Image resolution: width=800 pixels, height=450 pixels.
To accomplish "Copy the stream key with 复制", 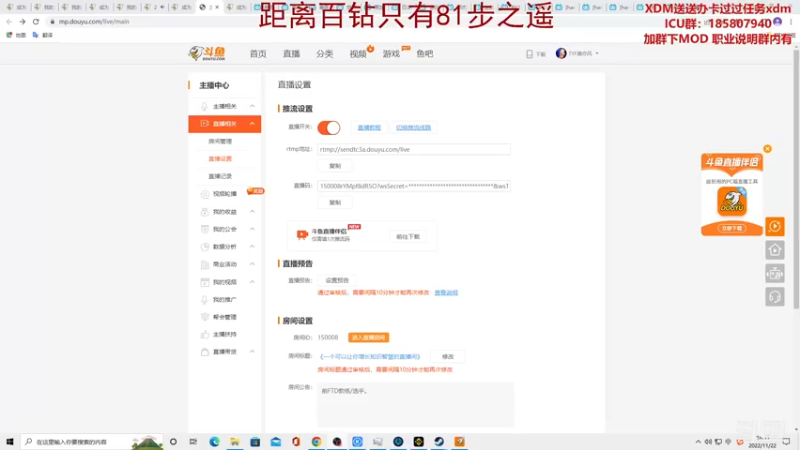I will 335,203.
